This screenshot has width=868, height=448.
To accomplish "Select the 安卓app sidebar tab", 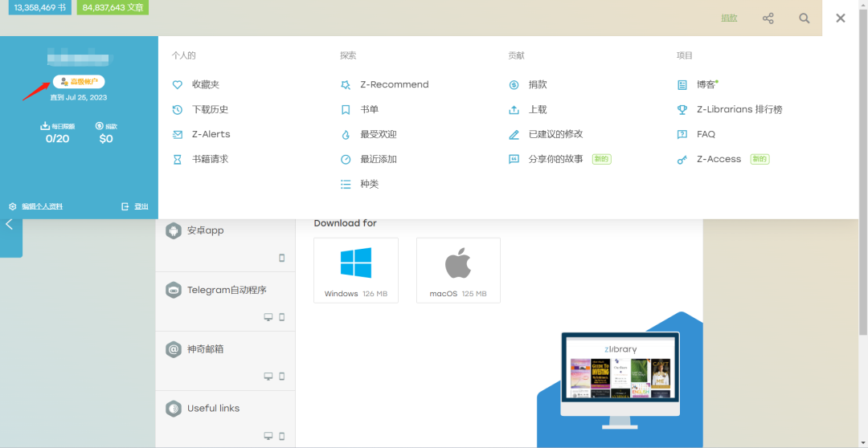I will 225,244.
